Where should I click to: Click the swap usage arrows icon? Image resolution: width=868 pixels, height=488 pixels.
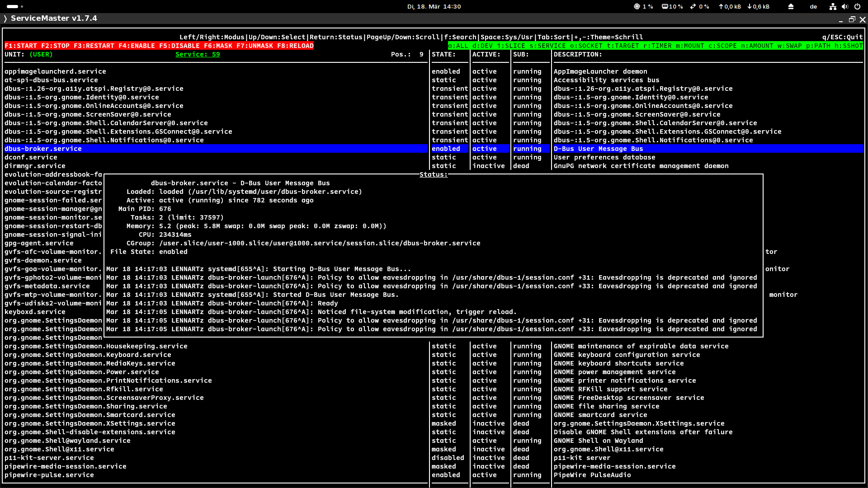click(x=693, y=6)
